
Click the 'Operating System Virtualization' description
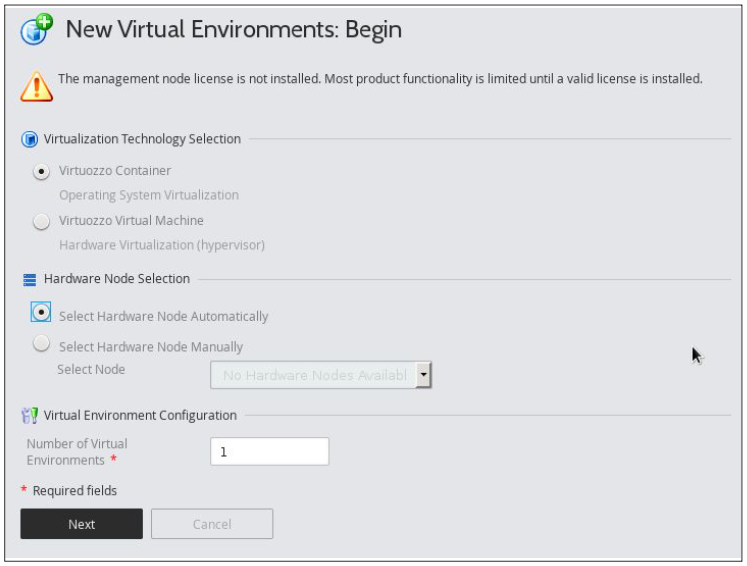[x=149, y=195]
